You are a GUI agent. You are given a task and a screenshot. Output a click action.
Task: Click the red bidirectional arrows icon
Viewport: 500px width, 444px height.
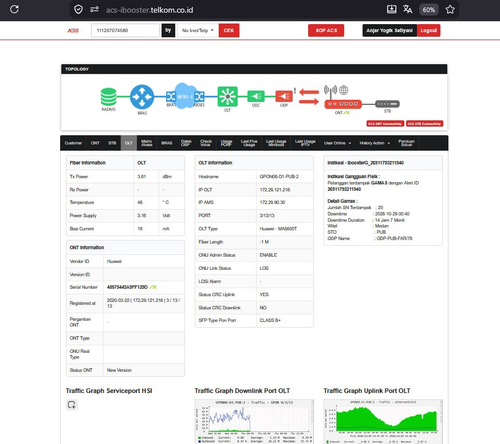click(309, 96)
